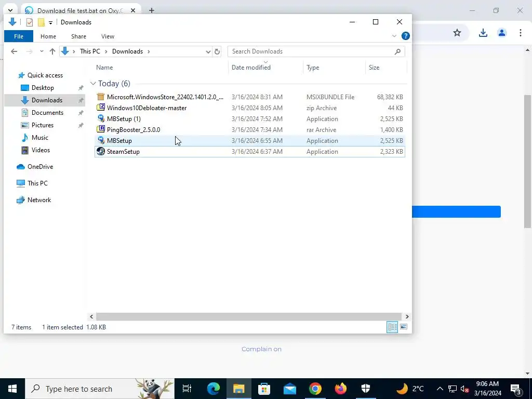Click blue download button in Chrome page
Viewport: 532px width, 399px height.
[x=456, y=212]
